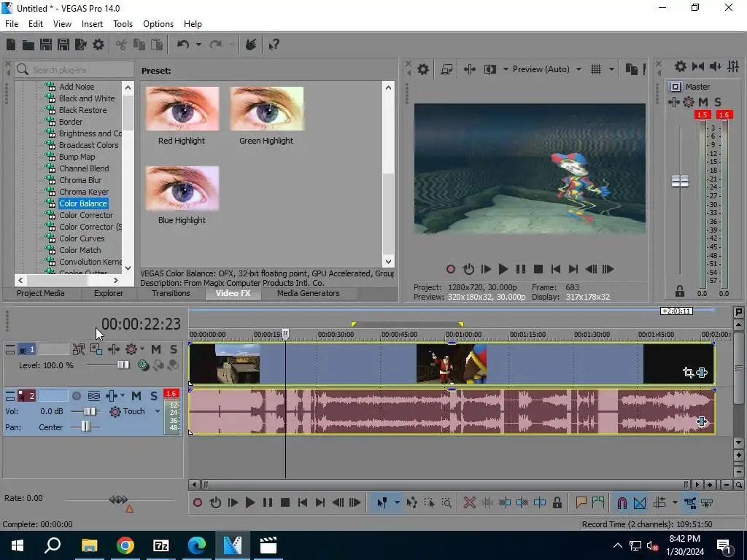Click the What's This help icon

click(274, 44)
